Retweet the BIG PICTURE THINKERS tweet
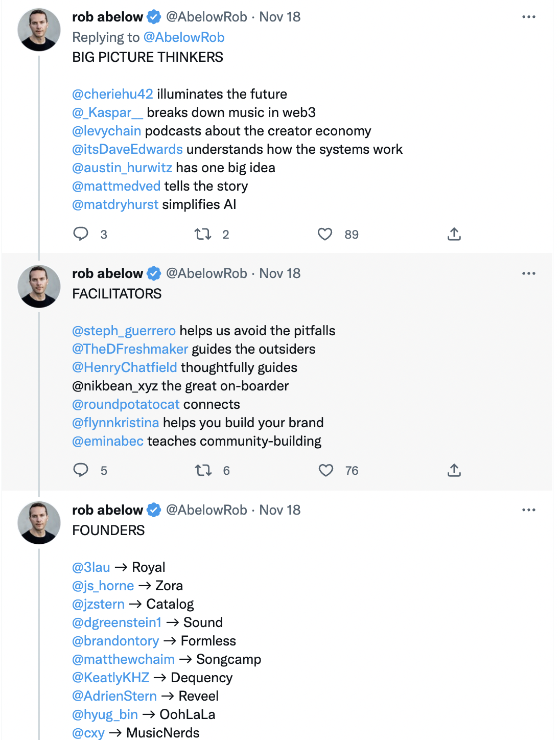 [x=203, y=234]
